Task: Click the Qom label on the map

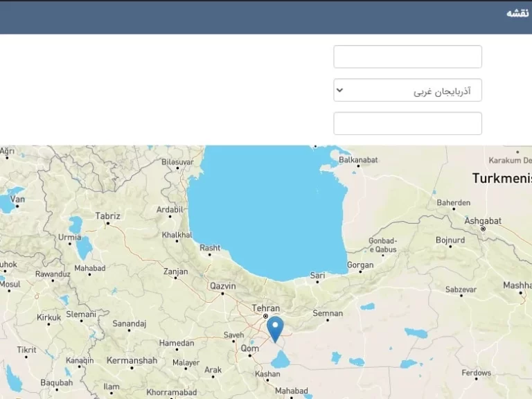Action: (x=249, y=348)
